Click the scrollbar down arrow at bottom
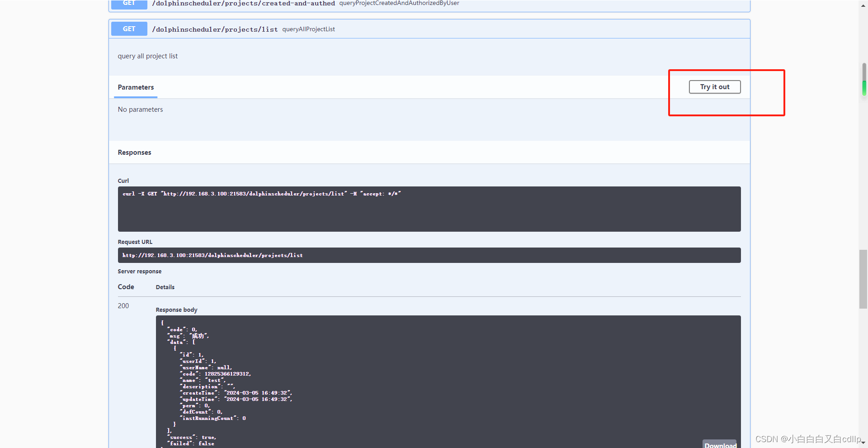Viewport: 868px width, 448px height. 863,443
